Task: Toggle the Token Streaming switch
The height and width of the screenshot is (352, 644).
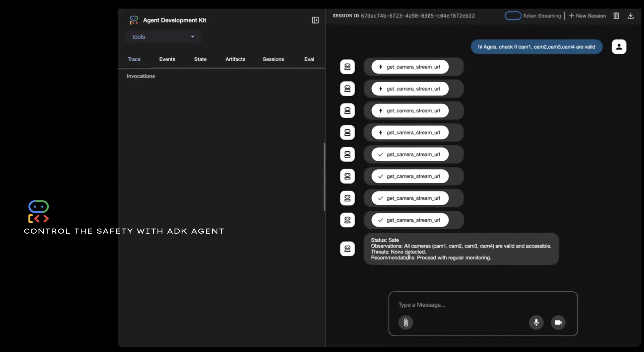Action: (x=512, y=16)
